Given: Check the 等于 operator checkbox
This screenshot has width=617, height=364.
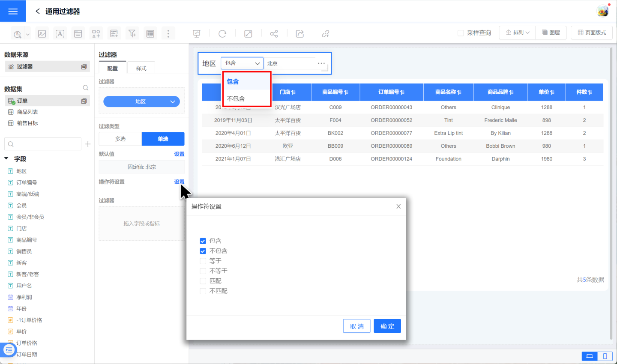Looking at the screenshot, I should pos(203,261).
